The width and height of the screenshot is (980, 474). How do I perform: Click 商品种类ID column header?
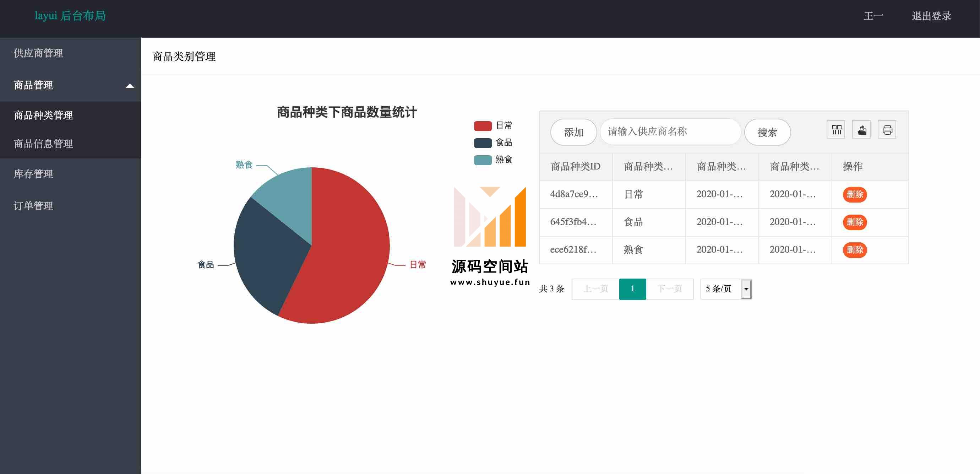[575, 167]
